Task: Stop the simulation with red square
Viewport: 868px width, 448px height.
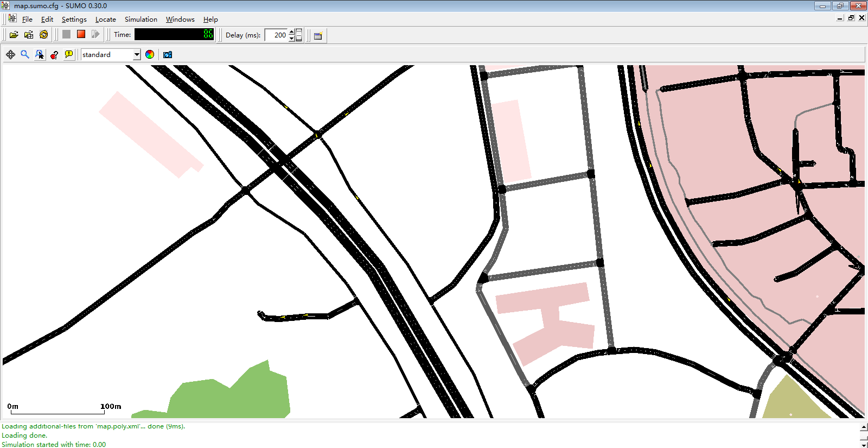Action: [81, 34]
